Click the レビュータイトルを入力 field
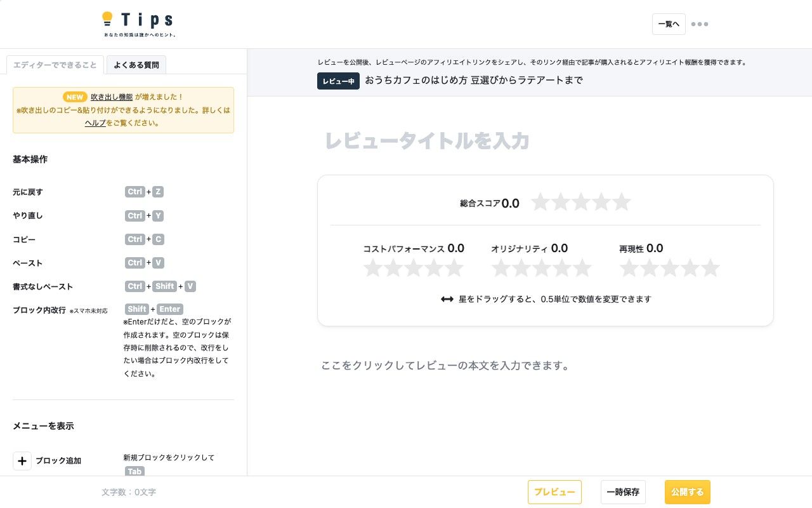812x508 pixels. [x=546, y=141]
